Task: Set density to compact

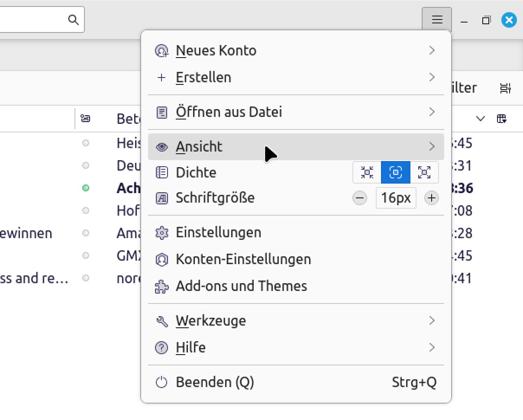Action: point(367,172)
